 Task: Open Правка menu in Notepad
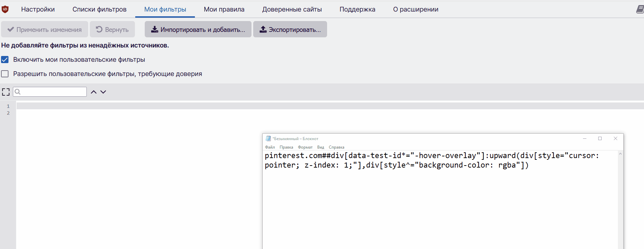point(286,147)
